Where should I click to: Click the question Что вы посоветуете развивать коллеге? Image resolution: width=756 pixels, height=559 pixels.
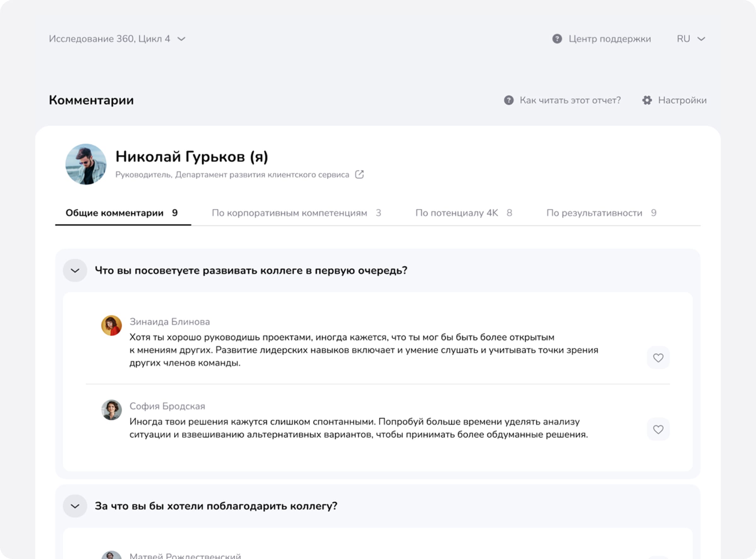(251, 270)
